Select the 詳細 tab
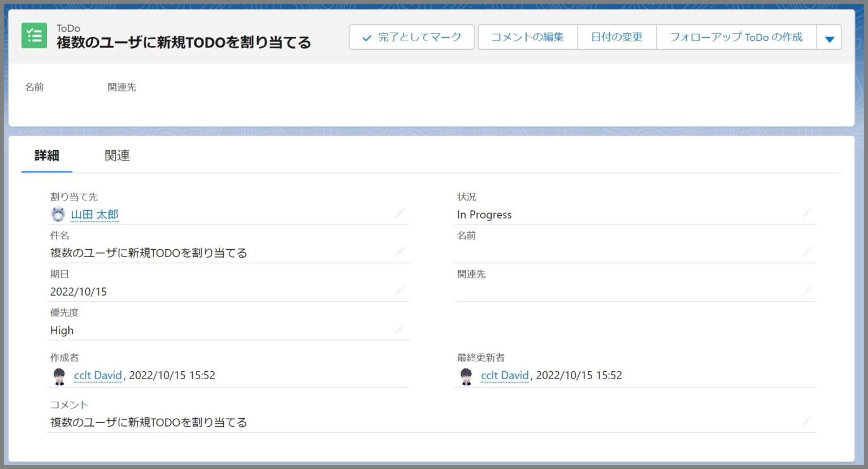The width and height of the screenshot is (868, 469). (47, 156)
